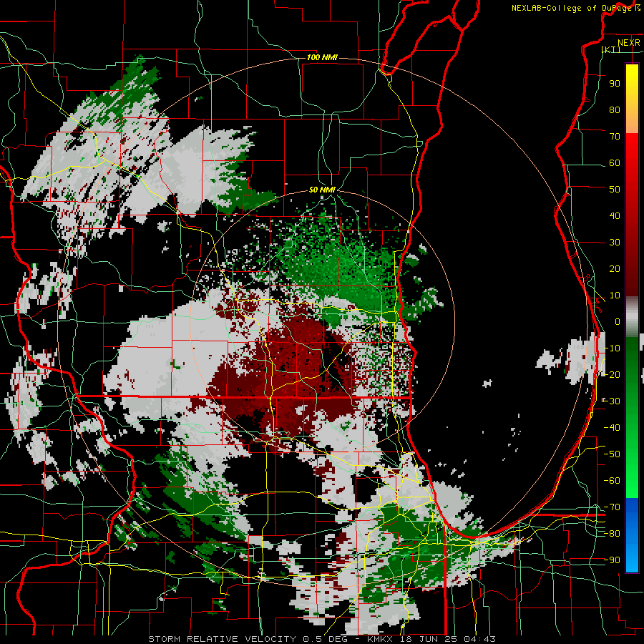Click the positive 60 scale label
Screen dimensions: 644x644
click(x=615, y=163)
